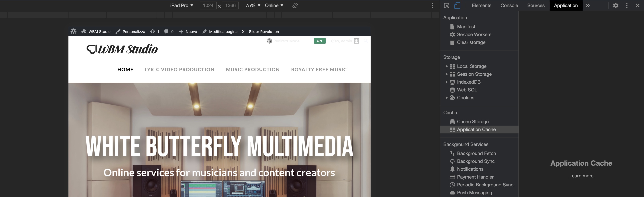The height and width of the screenshot is (197, 644).
Task: Open the HOME menu item
Action: click(x=125, y=70)
